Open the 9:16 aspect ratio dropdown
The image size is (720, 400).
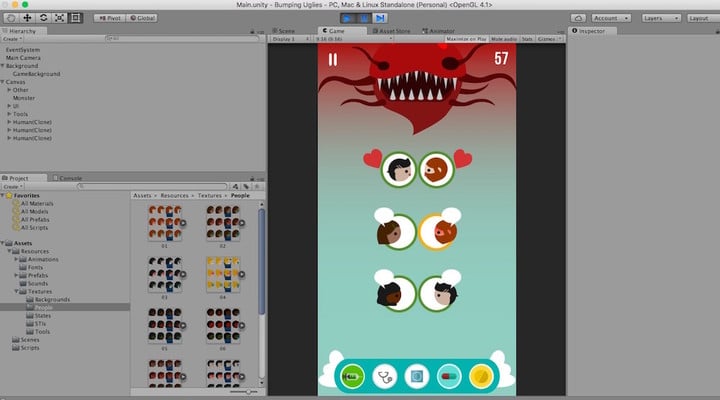click(x=354, y=39)
